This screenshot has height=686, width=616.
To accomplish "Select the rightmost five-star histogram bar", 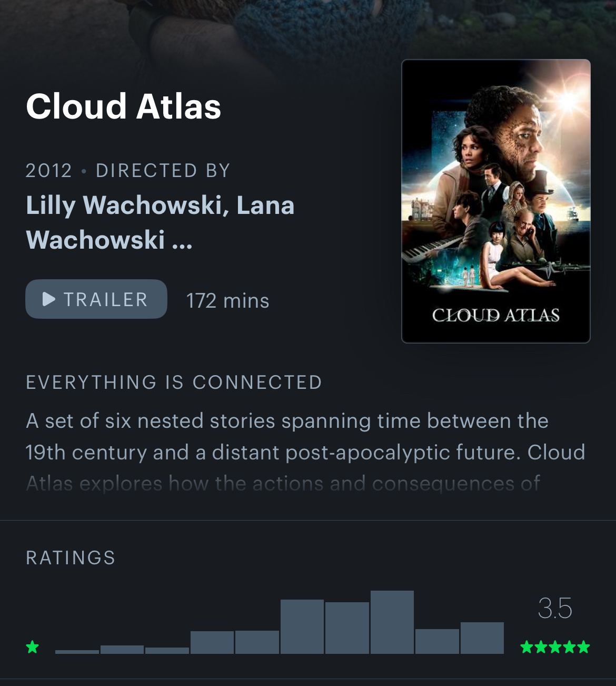I will click(482, 638).
